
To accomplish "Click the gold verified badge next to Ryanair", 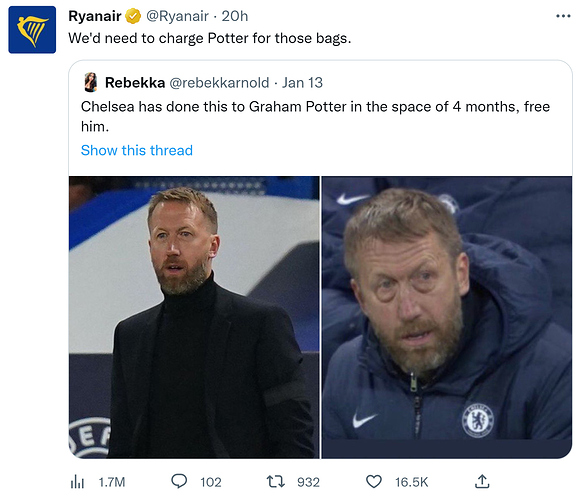I will (x=133, y=16).
